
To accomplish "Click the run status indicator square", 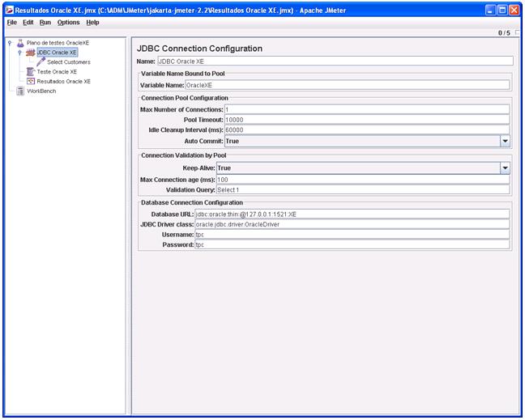I will click(517, 33).
